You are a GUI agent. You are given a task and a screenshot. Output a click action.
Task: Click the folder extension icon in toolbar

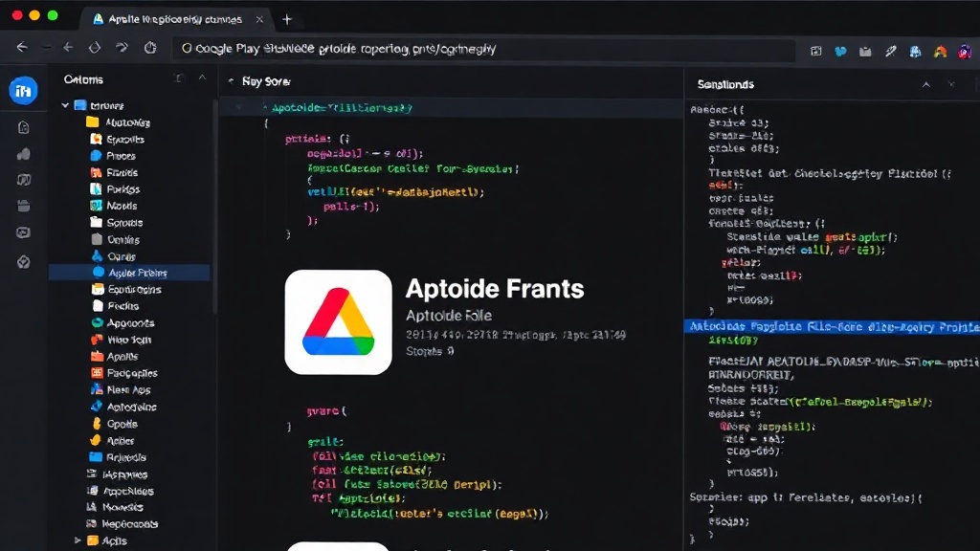click(865, 52)
